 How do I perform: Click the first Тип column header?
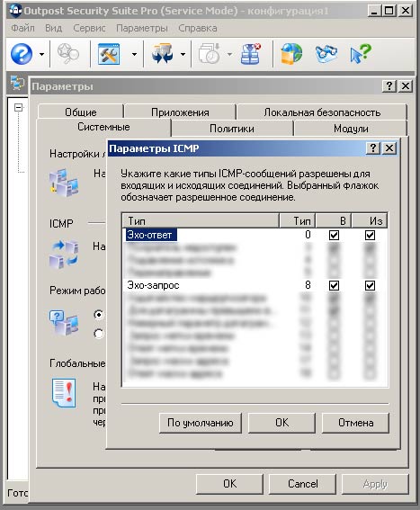pos(201,221)
